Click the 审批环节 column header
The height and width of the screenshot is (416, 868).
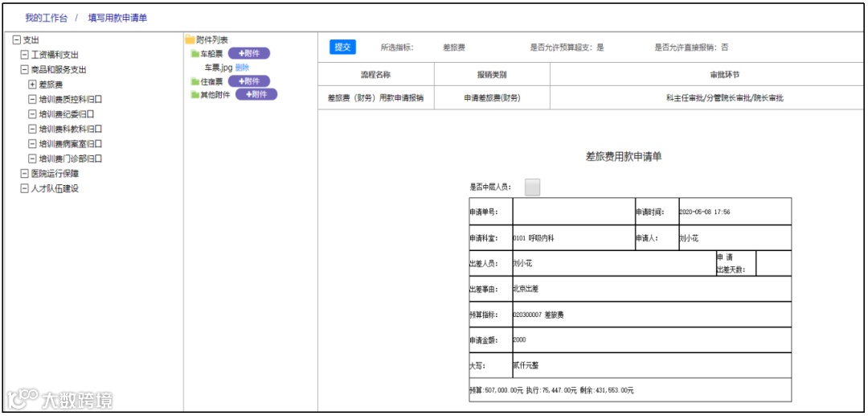725,74
